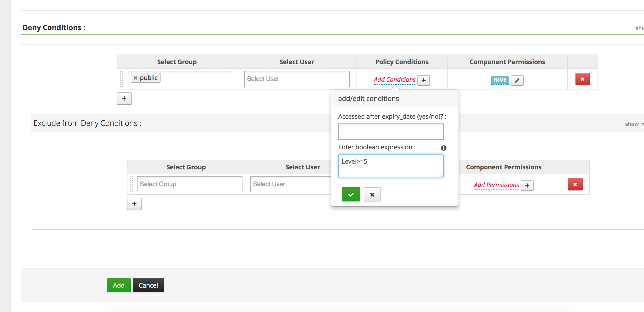This screenshot has width=644, height=312.
Task: Open Select User field in deny row
Action: [297, 79]
